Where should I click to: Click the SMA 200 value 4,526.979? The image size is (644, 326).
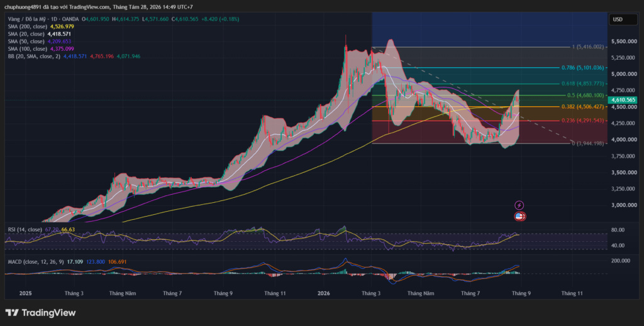coord(62,26)
